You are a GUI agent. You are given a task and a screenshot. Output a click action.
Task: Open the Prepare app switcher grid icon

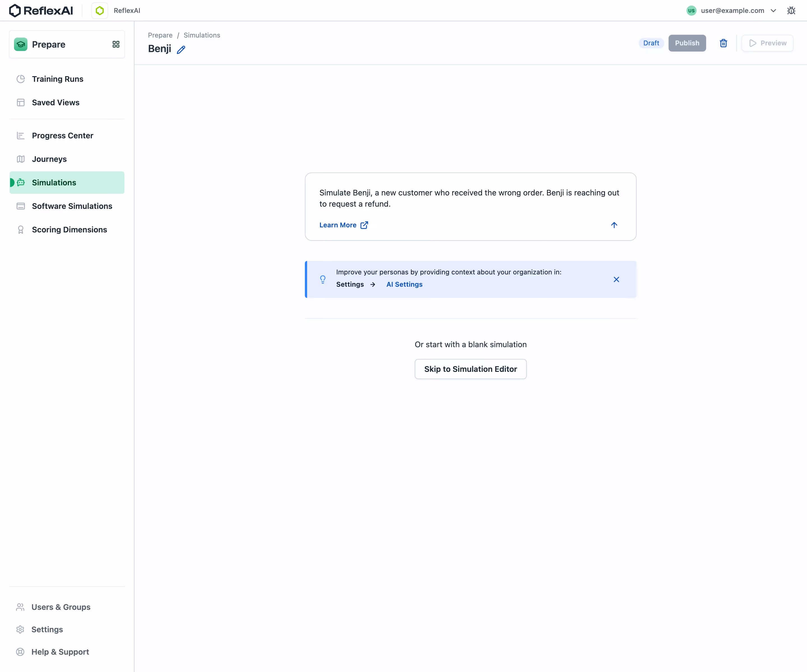(x=116, y=44)
